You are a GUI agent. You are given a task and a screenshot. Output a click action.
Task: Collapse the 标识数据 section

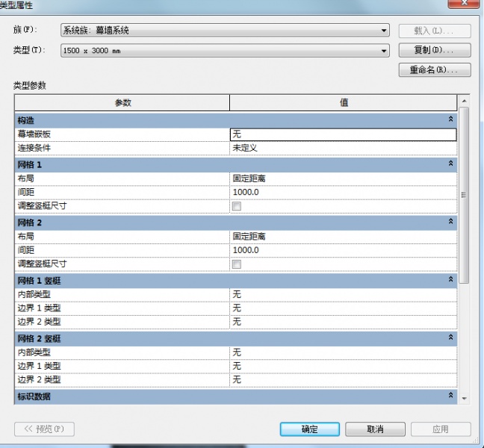pos(450,395)
